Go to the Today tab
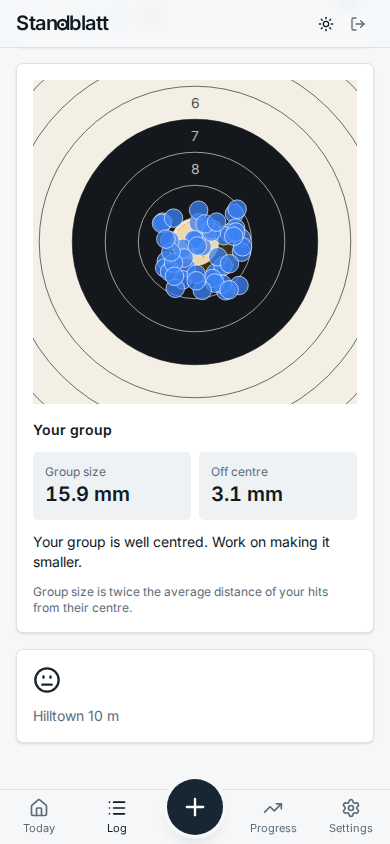 (39, 816)
